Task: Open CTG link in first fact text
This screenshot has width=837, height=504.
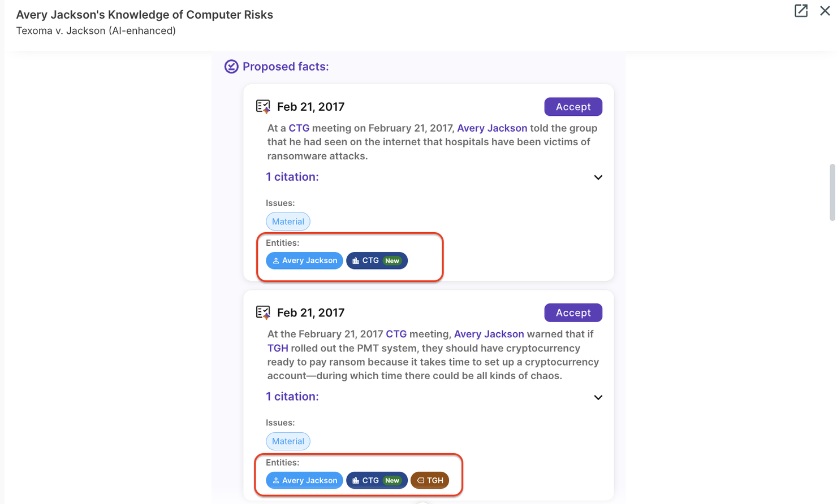Action: 299,128
